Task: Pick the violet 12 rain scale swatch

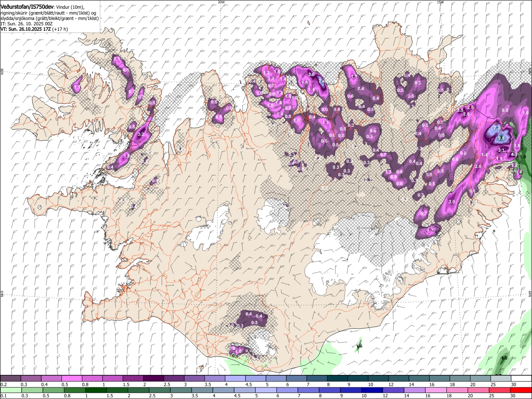Action: (394, 390)
